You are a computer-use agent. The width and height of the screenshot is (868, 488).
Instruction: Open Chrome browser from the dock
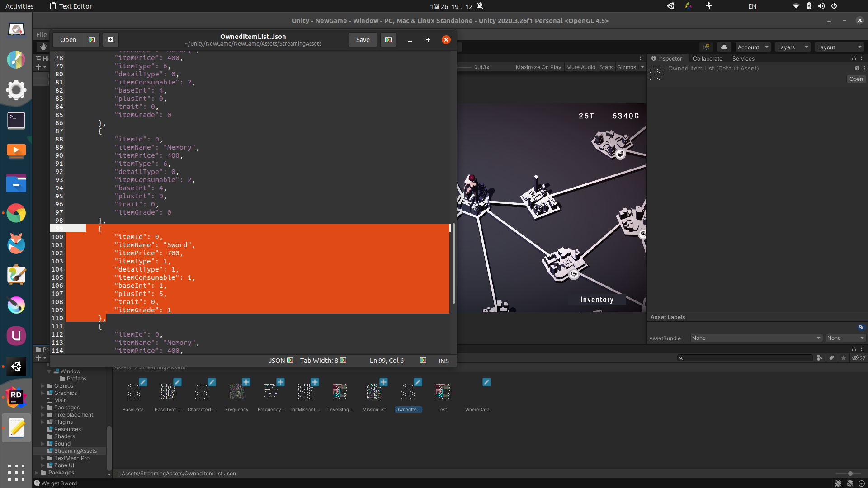(x=16, y=213)
